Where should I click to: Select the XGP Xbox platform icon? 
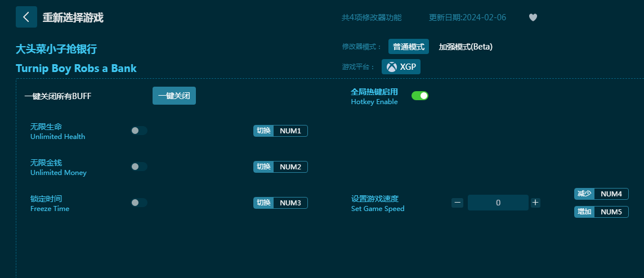click(401, 67)
